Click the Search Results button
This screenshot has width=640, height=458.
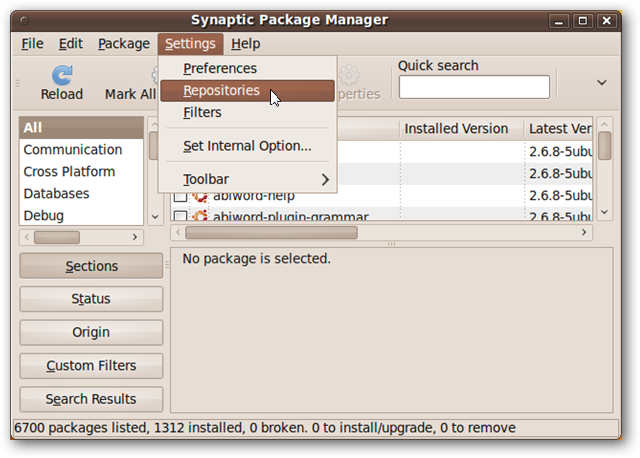point(91,399)
